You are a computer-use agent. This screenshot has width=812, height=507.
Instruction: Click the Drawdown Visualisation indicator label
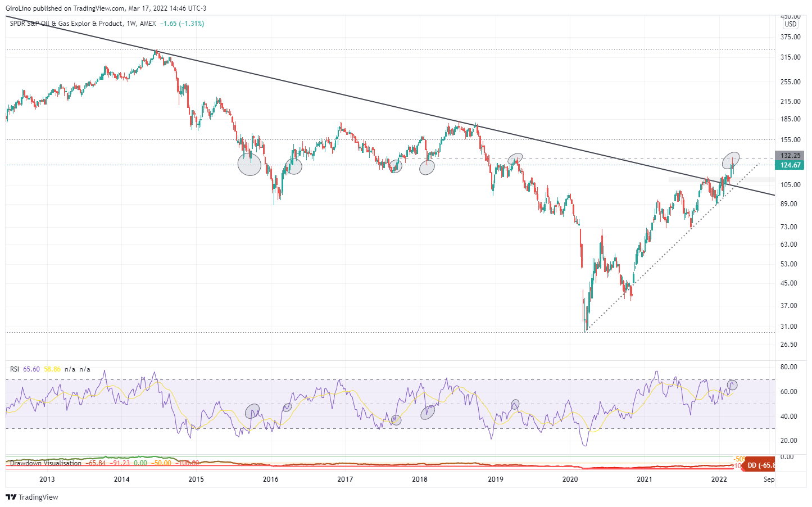click(x=46, y=463)
